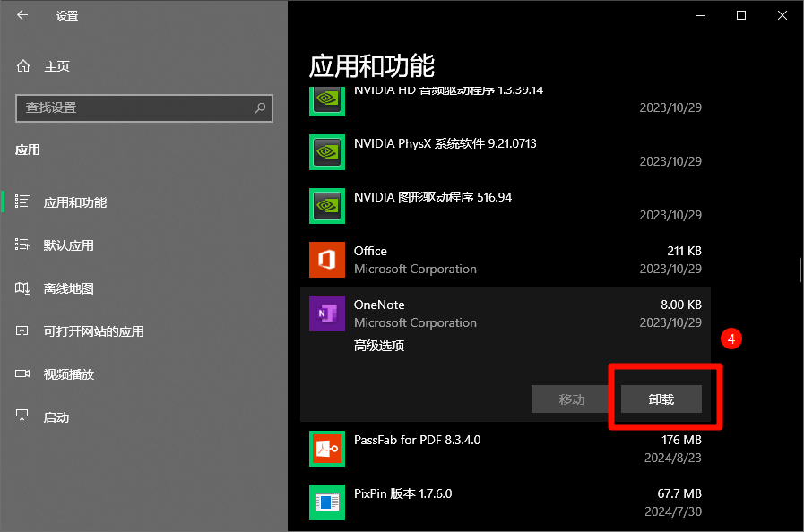Minimize the Settings window
This screenshot has height=532, width=804.
(x=700, y=15)
